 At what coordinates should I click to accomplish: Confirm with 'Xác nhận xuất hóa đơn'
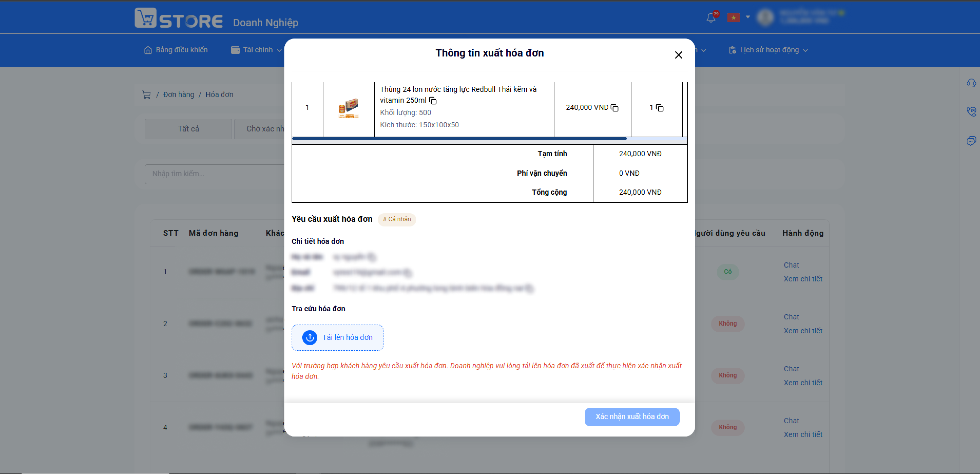tap(632, 416)
